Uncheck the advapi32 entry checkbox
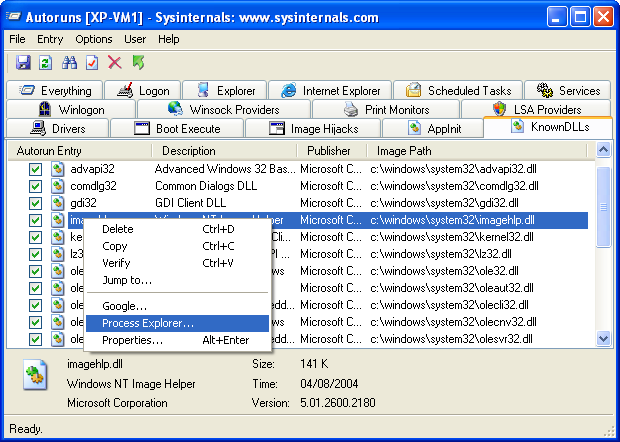This screenshot has height=442, width=620. click(36, 170)
